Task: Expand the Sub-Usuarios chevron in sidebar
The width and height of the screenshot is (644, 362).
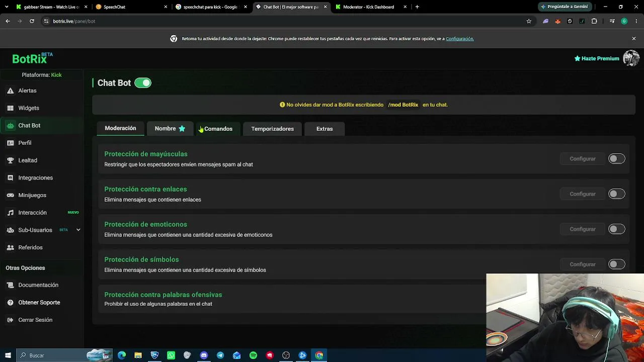Action: click(x=78, y=230)
